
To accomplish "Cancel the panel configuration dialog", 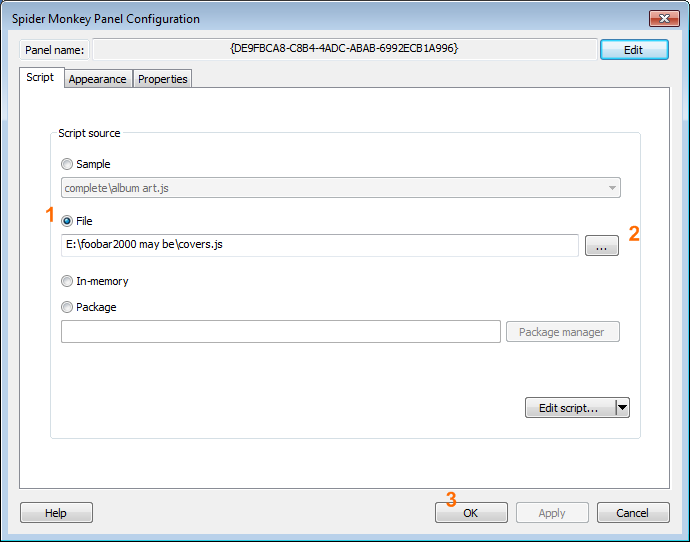I will point(632,513).
